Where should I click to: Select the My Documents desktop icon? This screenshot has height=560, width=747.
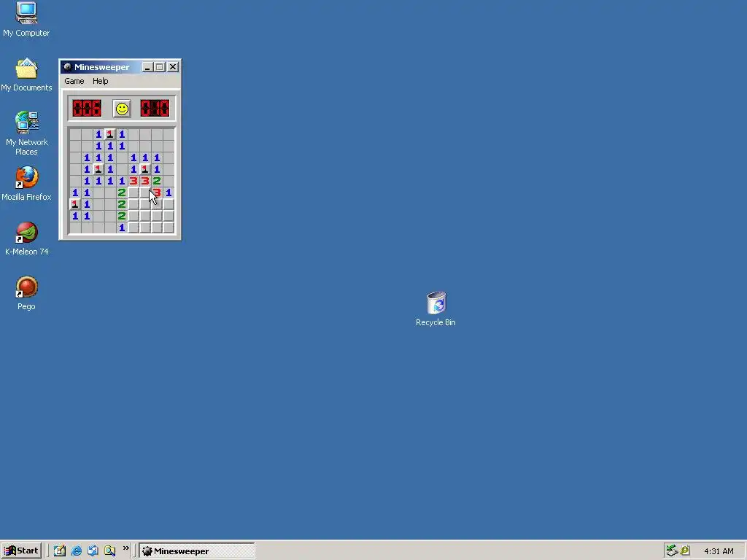pos(26,74)
